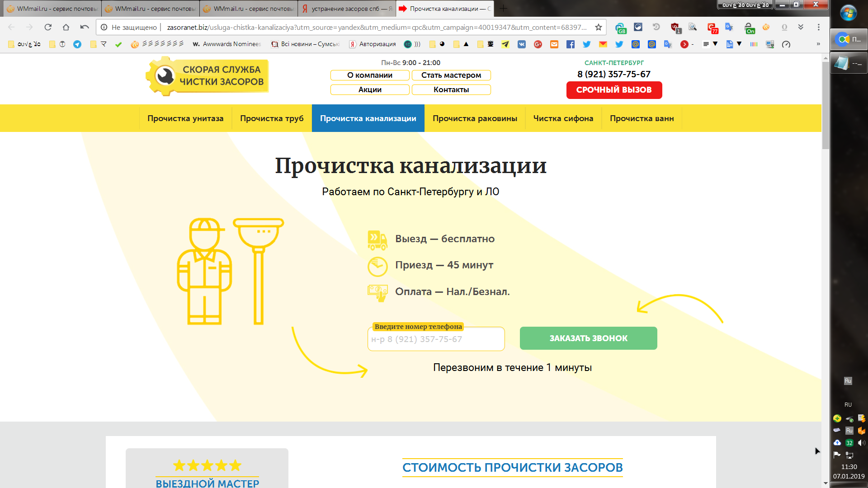Click the browser home icon
This screenshot has width=868, height=488.
(66, 27)
